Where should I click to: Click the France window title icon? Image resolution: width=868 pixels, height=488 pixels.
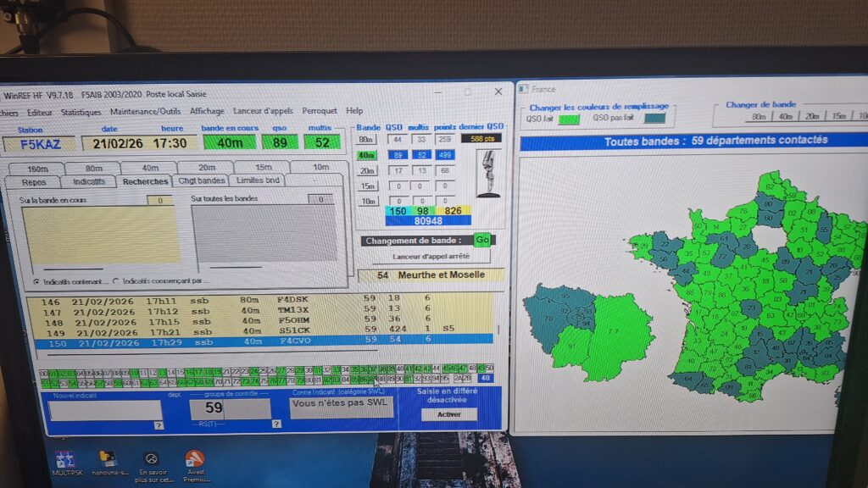(524, 89)
